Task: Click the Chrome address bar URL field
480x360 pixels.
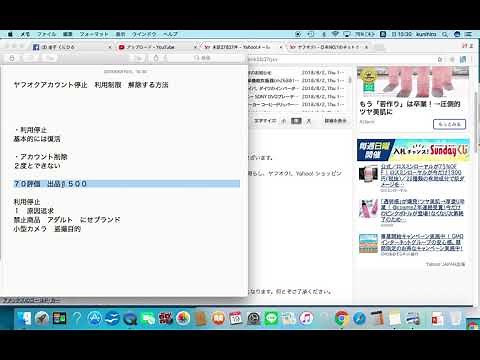Action: [x=340, y=59]
